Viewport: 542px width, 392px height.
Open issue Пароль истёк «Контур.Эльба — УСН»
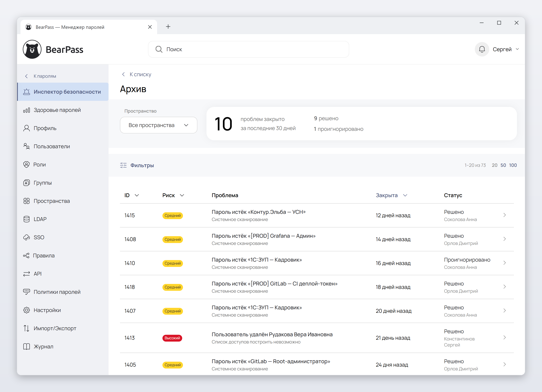click(259, 212)
